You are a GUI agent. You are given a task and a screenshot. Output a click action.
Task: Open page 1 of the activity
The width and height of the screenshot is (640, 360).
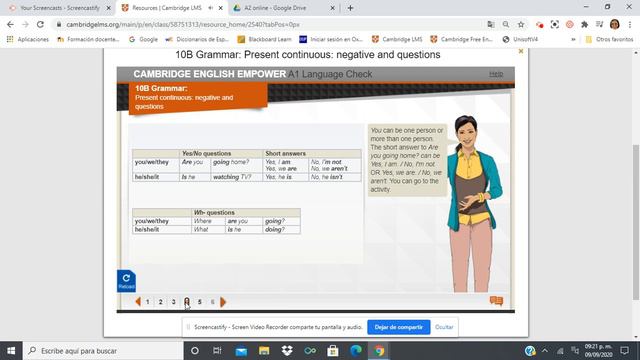coord(148,302)
